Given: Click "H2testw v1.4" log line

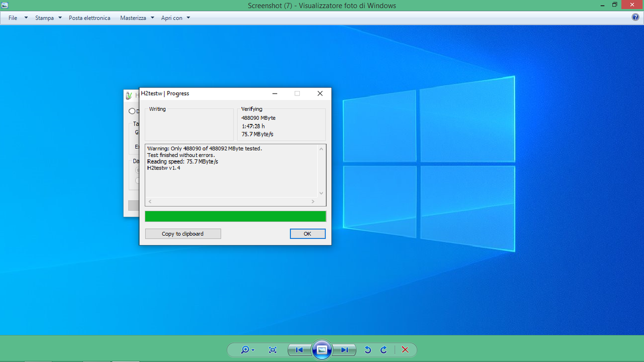Looking at the screenshot, I should point(164,168).
